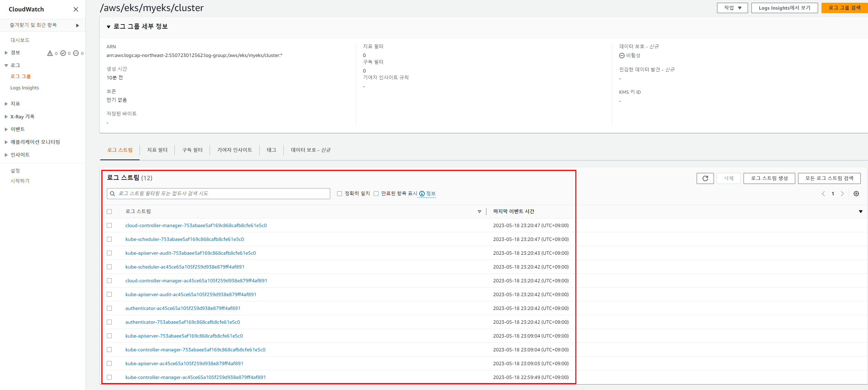Click the 로그 스트림 생성 button
The width and height of the screenshot is (868, 390).
point(769,178)
